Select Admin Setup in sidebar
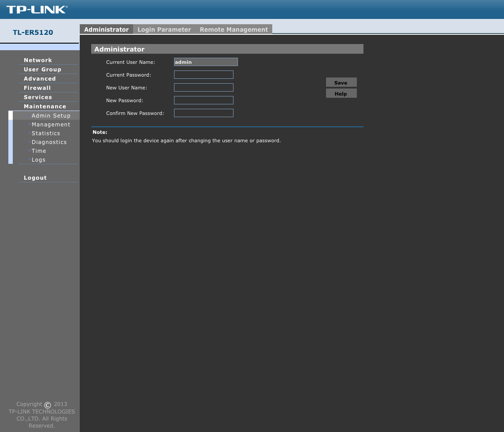 coord(51,116)
